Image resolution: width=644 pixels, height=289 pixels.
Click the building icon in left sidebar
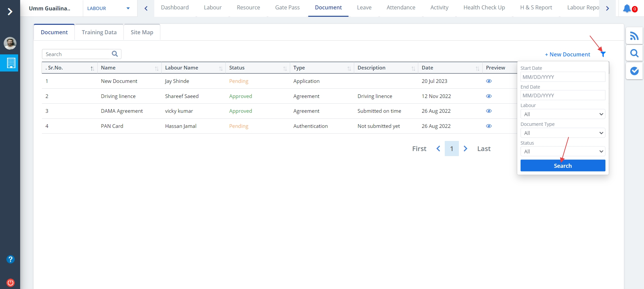coord(11,63)
